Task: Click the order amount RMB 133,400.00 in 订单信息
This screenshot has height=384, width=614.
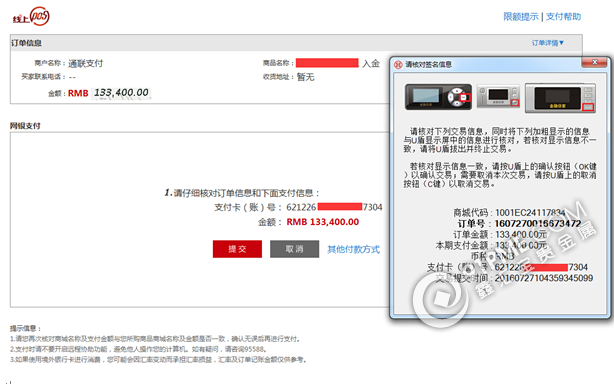Action: coord(108,93)
